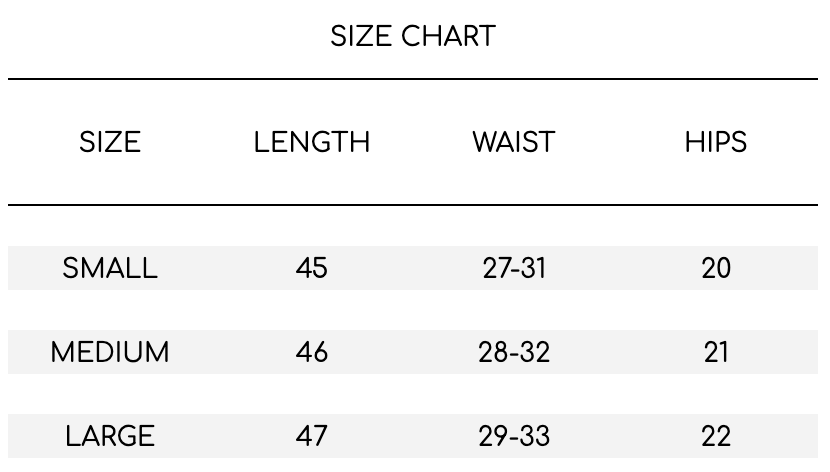Click the MEDIUM size row label
Viewport: 830px width, 472px height.
[110, 352]
